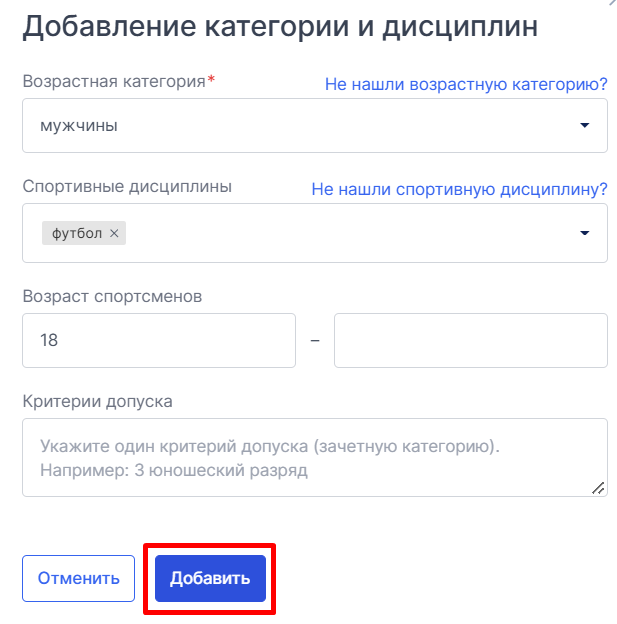Click the blue Добавить button
This screenshot has width=617, height=624.
coord(210,578)
